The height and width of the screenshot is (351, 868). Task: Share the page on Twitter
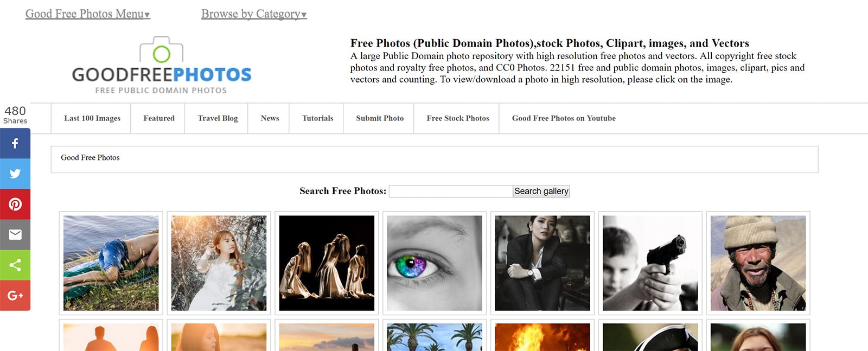[15, 174]
